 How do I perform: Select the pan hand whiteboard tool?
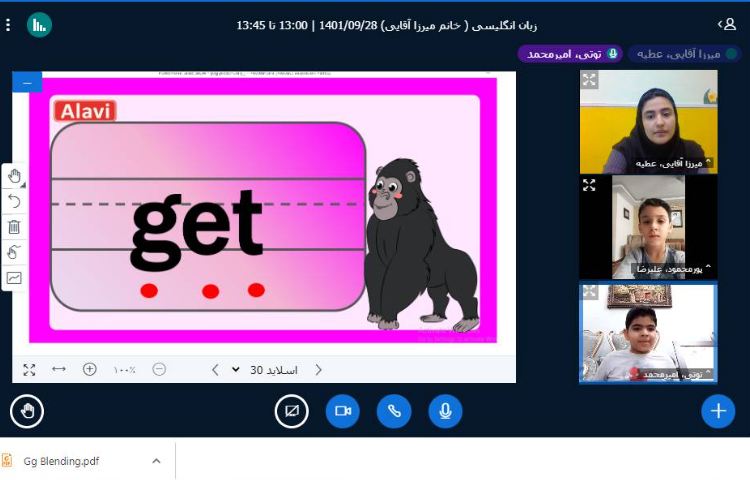point(14,176)
